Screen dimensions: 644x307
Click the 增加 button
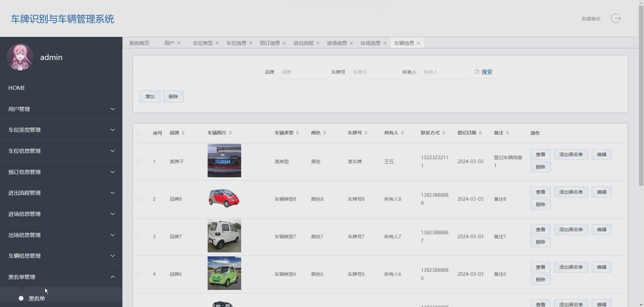coord(150,97)
